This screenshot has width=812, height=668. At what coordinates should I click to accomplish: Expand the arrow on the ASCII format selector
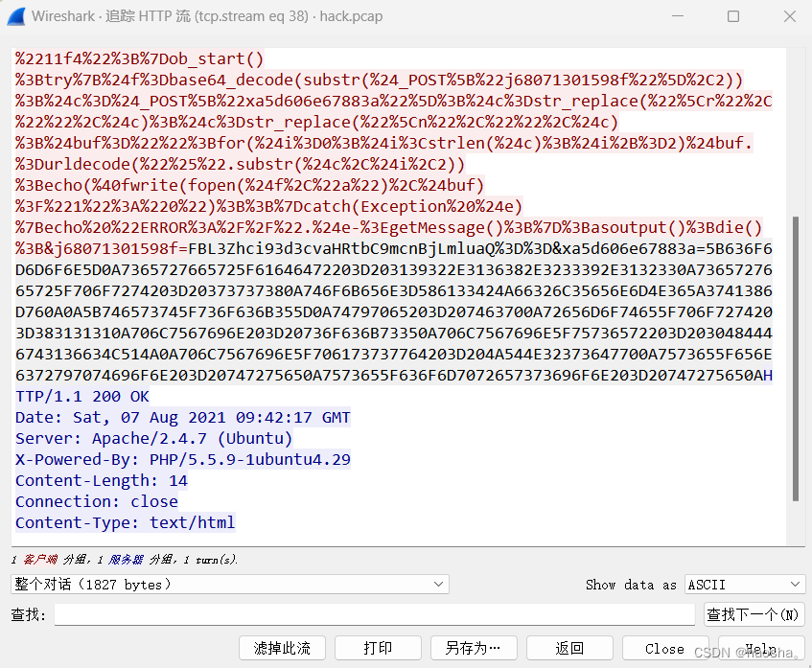(794, 584)
